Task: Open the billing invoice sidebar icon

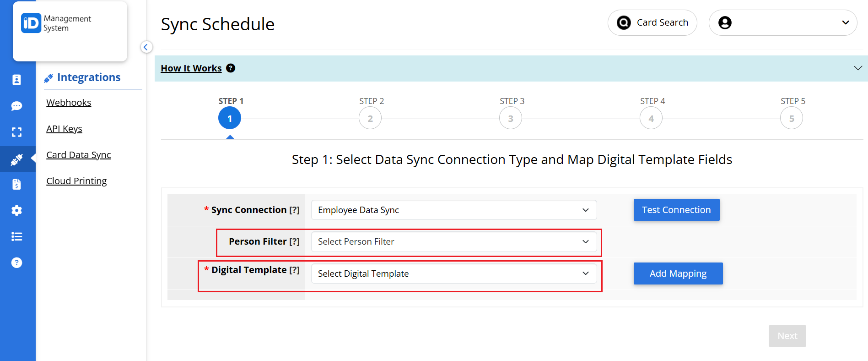Action: [x=16, y=184]
